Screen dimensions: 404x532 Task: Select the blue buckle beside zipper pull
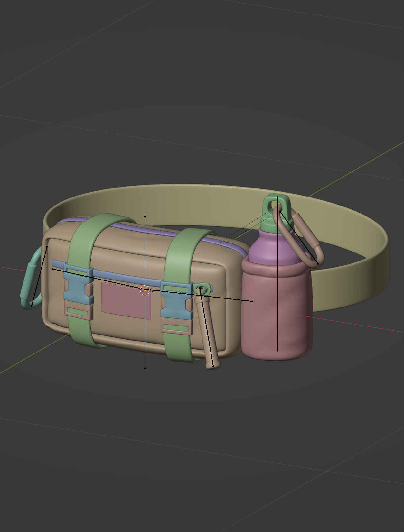pos(176,301)
